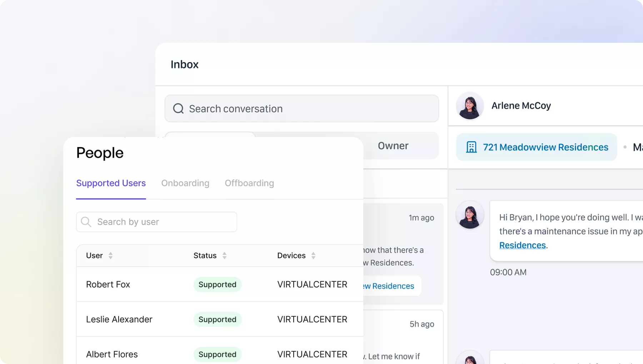Viewport: 643px width, 364px height.
Task: Click the magnifier icon in user search
Action: [x=86, y=222]
